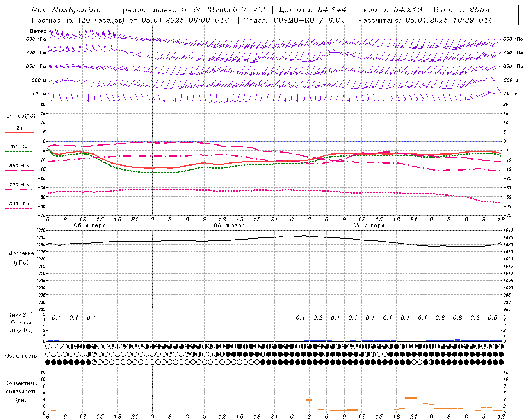Click the Рассчитано: 05.01.2025 10:39 UTC text
This screenshot has height=420, width=525.
tap(426, 20)
